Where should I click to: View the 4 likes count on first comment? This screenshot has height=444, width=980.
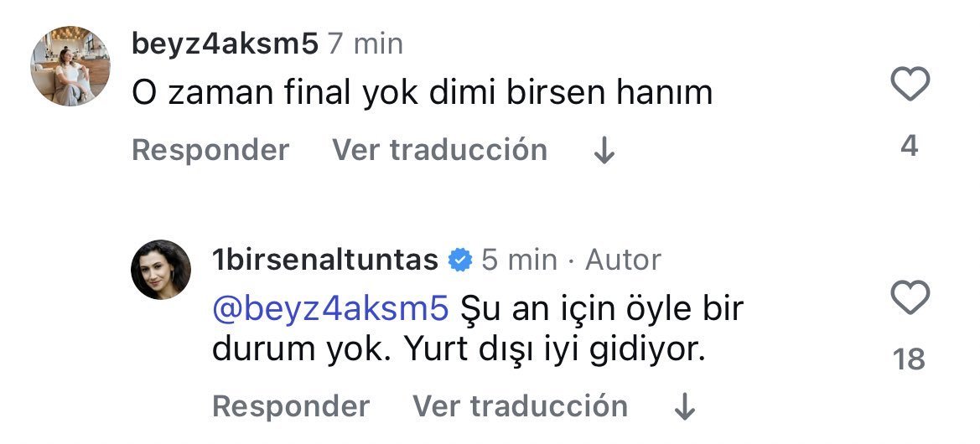(x=909, y=147)
